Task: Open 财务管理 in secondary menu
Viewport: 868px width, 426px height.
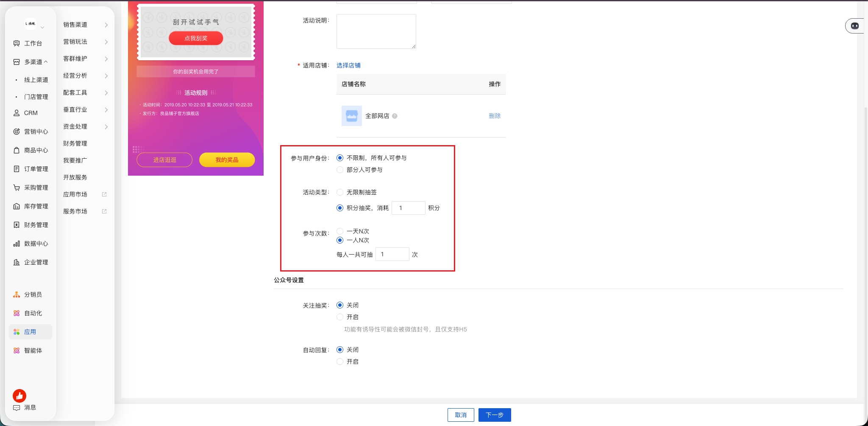Action: coord(75,143)
